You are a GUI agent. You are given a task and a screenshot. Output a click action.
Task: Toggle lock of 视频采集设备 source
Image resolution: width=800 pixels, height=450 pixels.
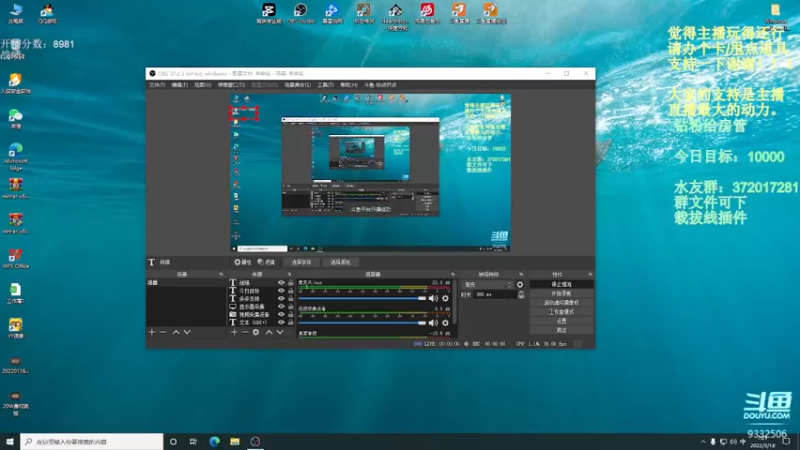[291, 314]
